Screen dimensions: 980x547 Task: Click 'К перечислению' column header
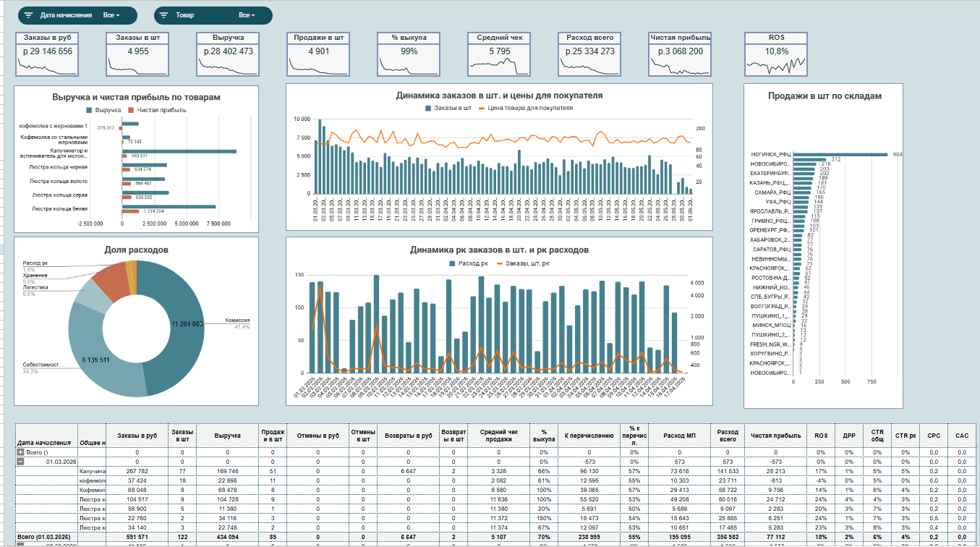[590, 436]
